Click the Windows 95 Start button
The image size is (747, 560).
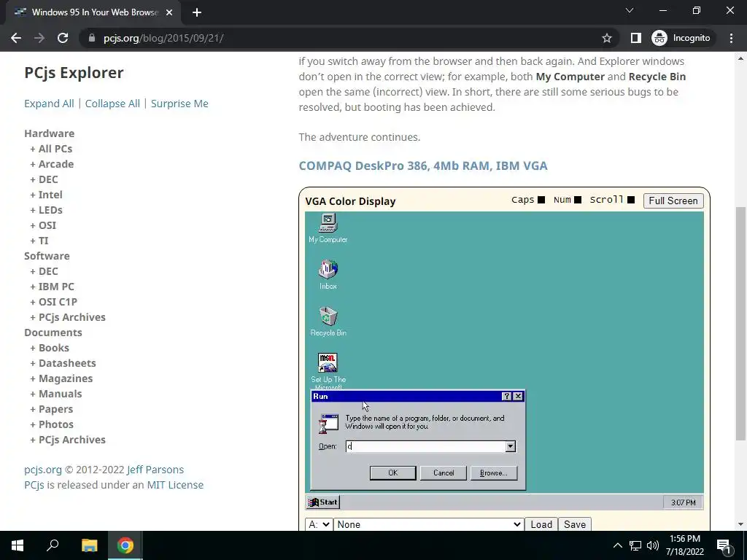point(323,502)
